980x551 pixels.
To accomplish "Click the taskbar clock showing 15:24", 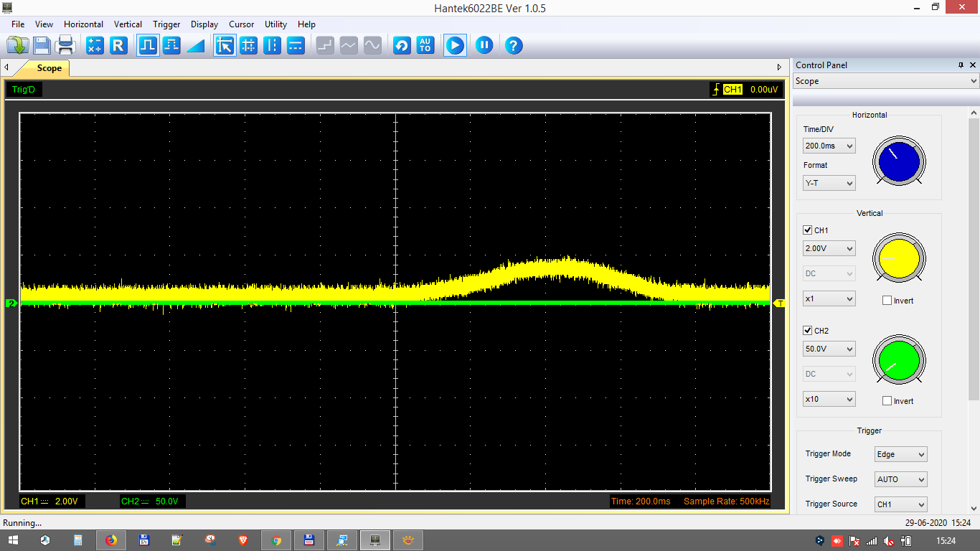I will tap(946, 540).
